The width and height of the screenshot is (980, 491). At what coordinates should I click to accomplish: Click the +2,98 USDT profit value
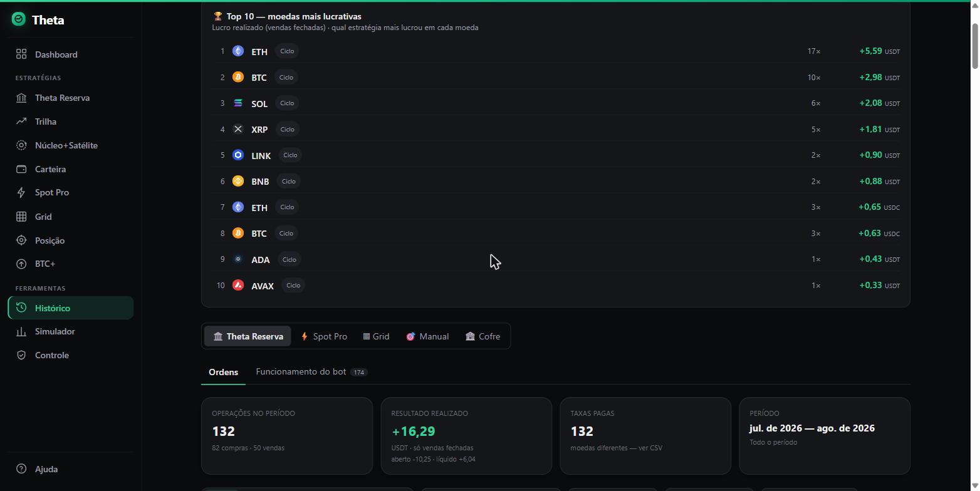coord(879,77)
